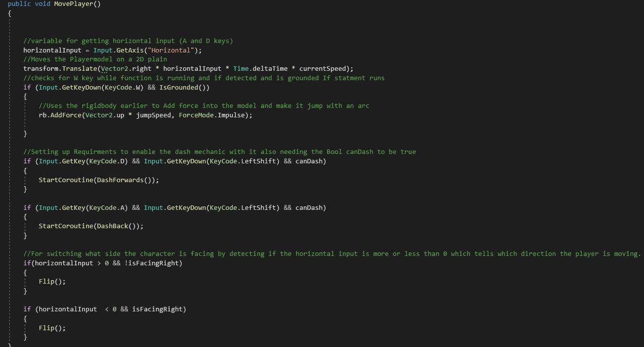Viewport: 644px width, 347px height.
Task: Click the rb.AddForce call
Action: (60, 115)
